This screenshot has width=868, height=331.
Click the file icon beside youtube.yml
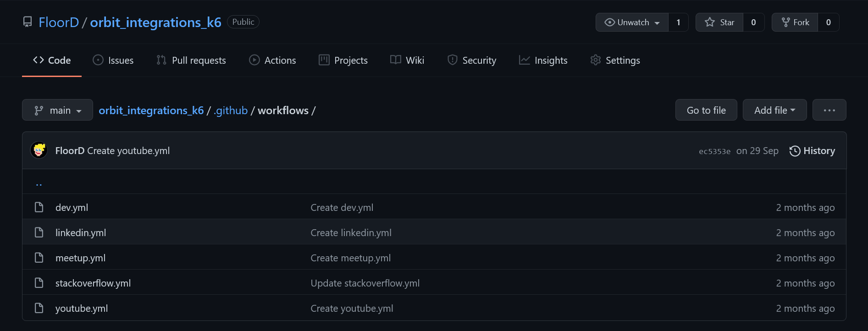pos(39,308)
